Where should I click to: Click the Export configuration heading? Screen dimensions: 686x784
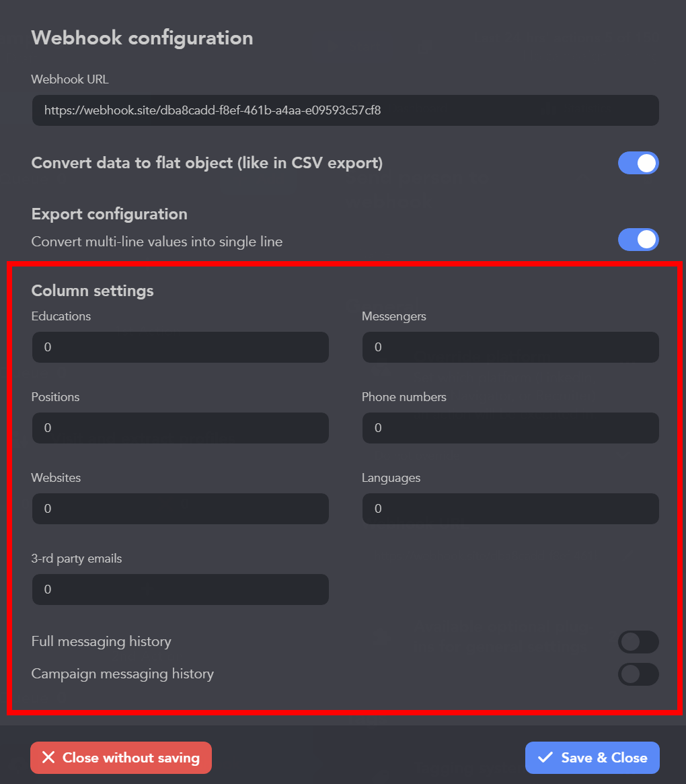click(109, 214)
